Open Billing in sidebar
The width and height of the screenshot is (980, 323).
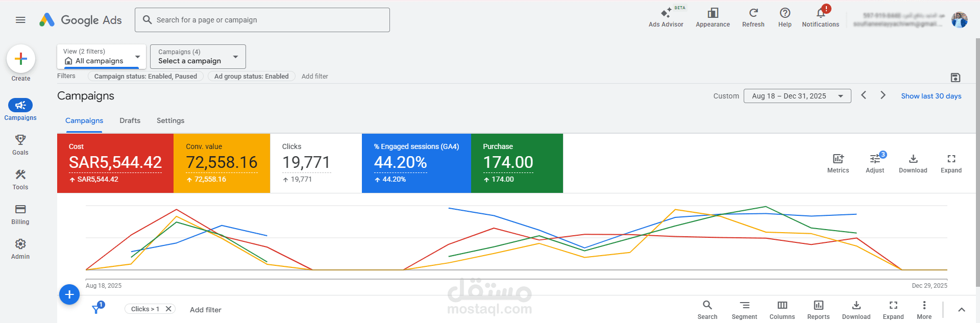pyautogui.click(x=20, y=214)
